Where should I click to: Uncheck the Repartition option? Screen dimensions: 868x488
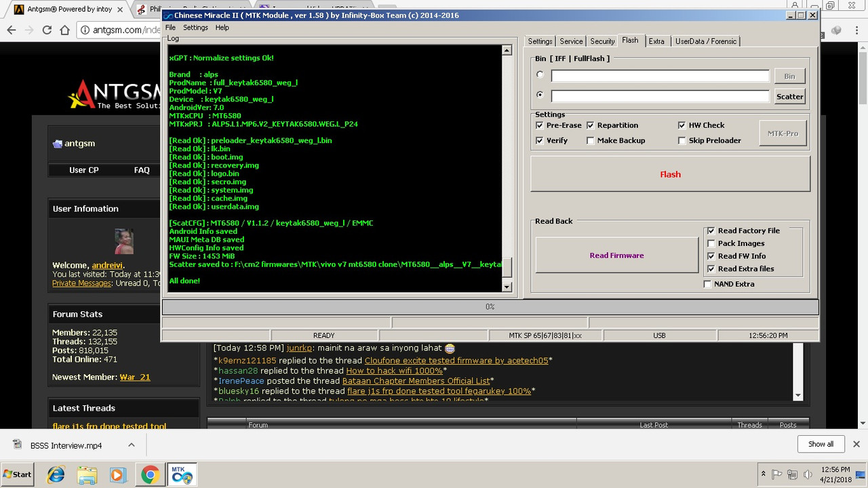[x=590, y=125]
